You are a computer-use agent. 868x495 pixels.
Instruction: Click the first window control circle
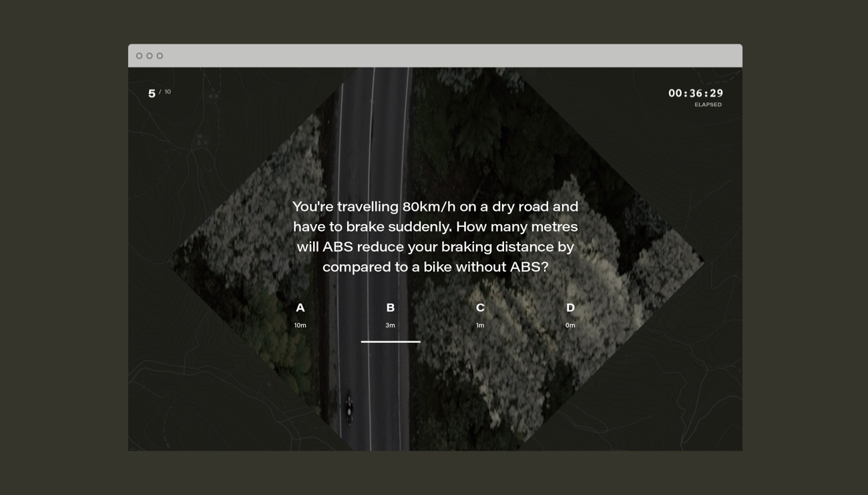pyautogui.click(x=140, y=56)
